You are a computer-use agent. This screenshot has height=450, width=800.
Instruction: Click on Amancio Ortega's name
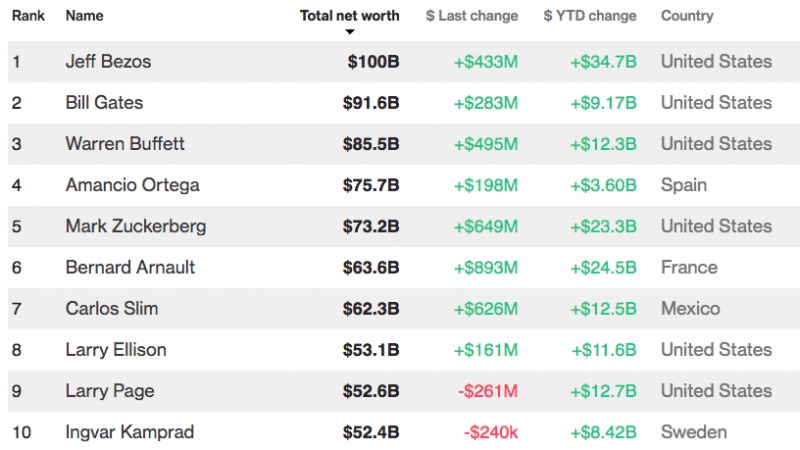click(x=132, y=185)
